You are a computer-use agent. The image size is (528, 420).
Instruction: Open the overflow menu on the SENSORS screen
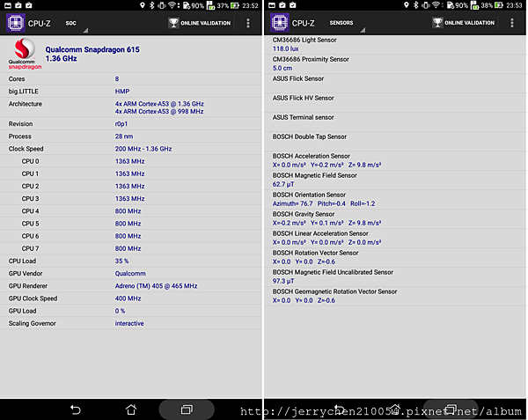(512, 23)
